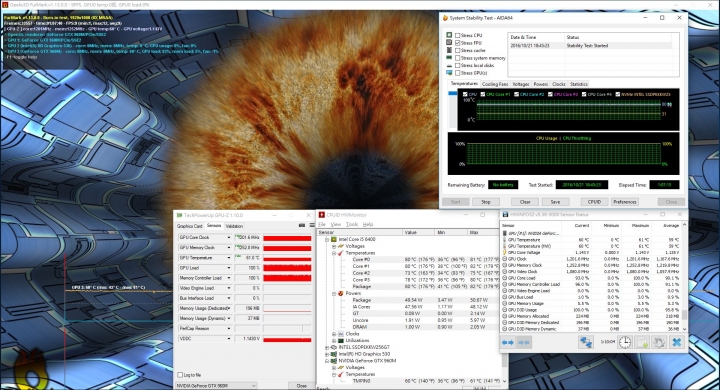Click blue sensor selector bar left of temperature graph

[453, 93]
